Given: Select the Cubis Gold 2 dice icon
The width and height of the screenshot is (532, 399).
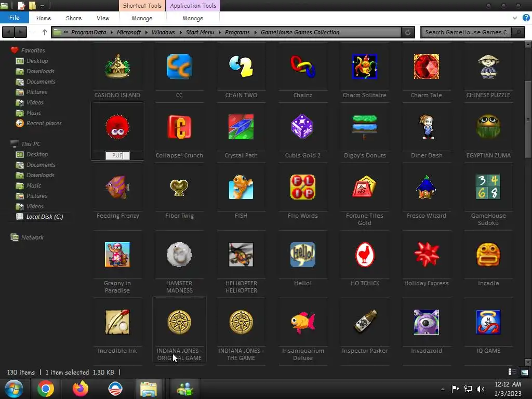Looking at the screenshot, I should coord(303,127).
